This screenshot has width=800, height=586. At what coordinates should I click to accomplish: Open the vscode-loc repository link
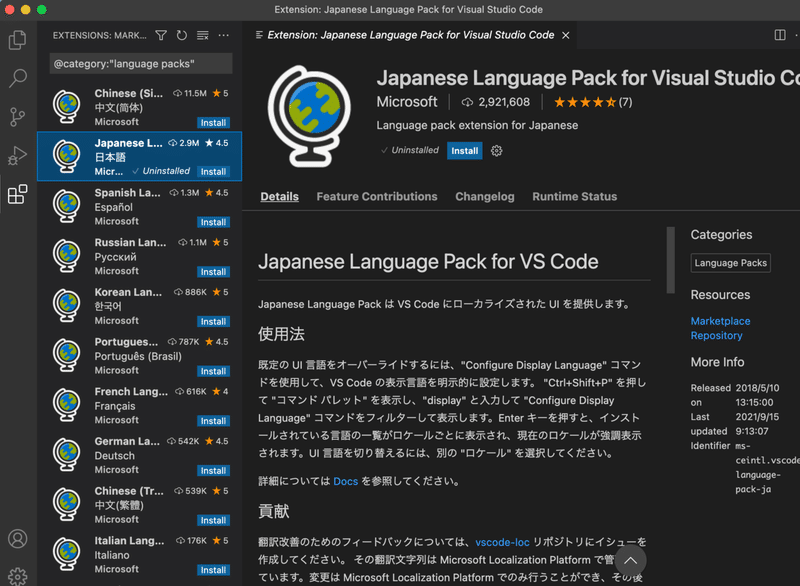point(502,542)
